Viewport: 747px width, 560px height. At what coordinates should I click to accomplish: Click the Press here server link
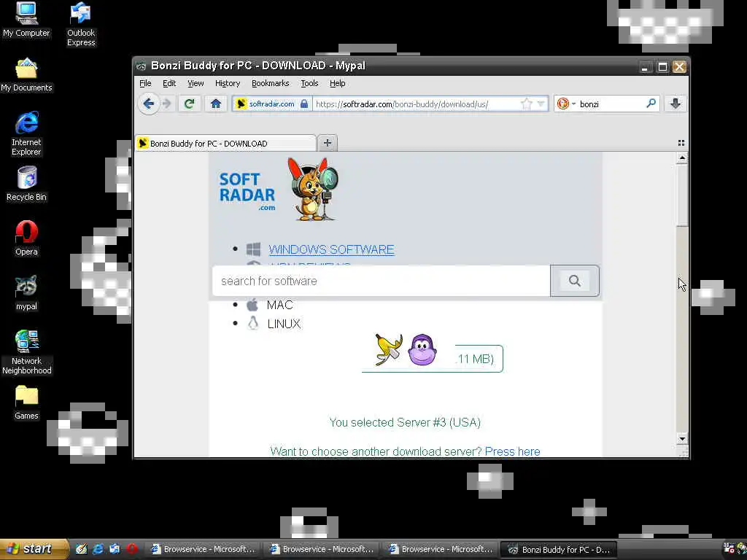512,451
